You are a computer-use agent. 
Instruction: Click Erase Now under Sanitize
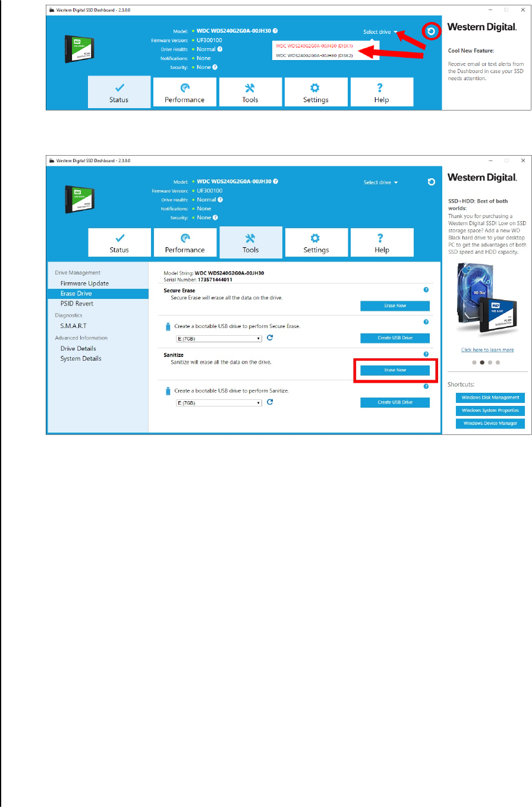[x=395, y=370]
